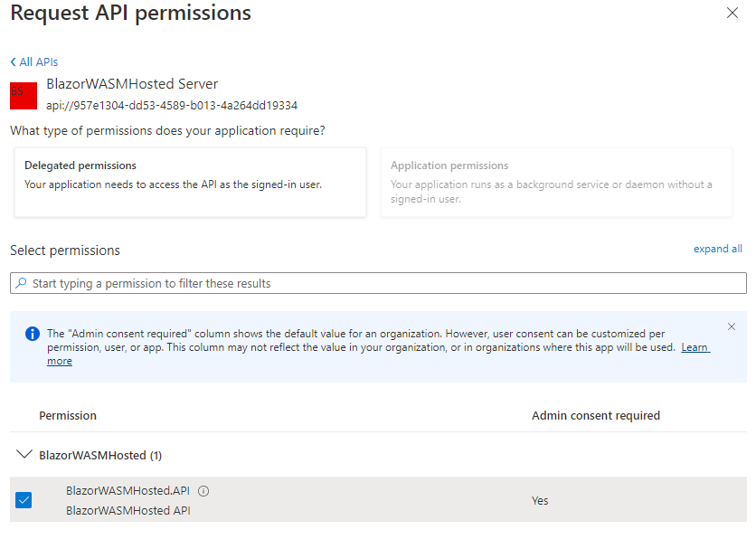Focus the permission filter search box

[380, 283]
